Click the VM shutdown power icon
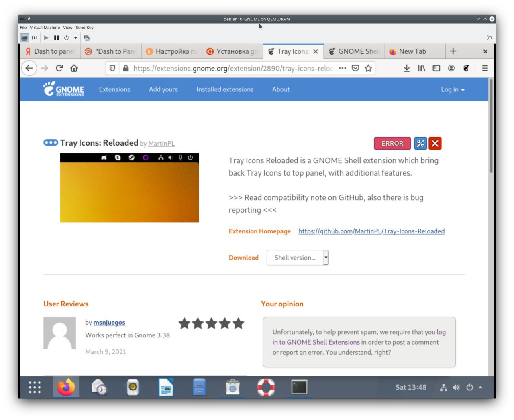514x420 pixels. coord(67,38)
